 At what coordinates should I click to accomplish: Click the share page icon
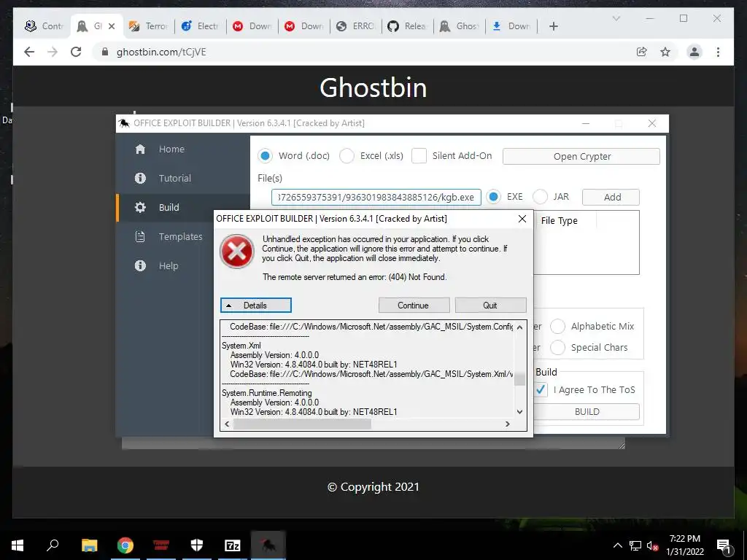642,52
